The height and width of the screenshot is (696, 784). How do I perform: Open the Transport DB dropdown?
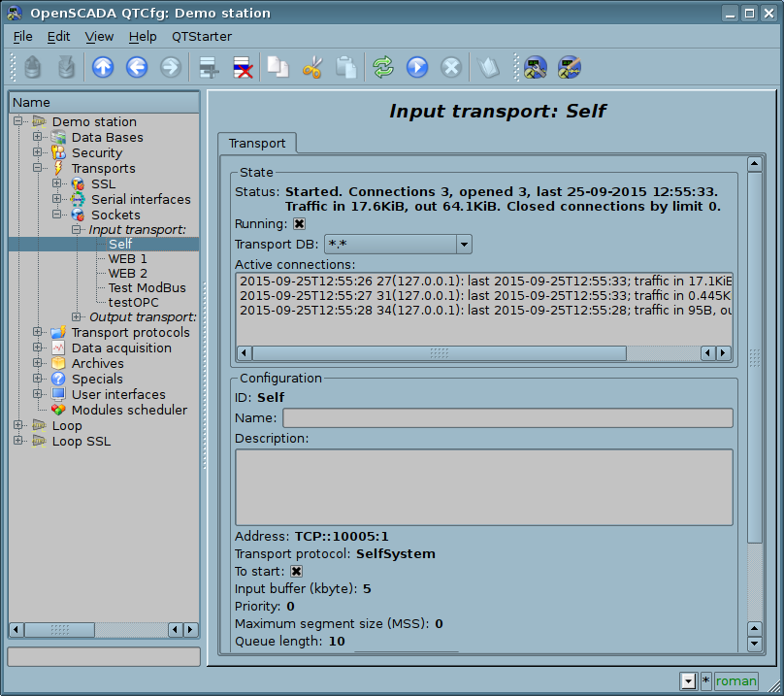tap(398, 245)
